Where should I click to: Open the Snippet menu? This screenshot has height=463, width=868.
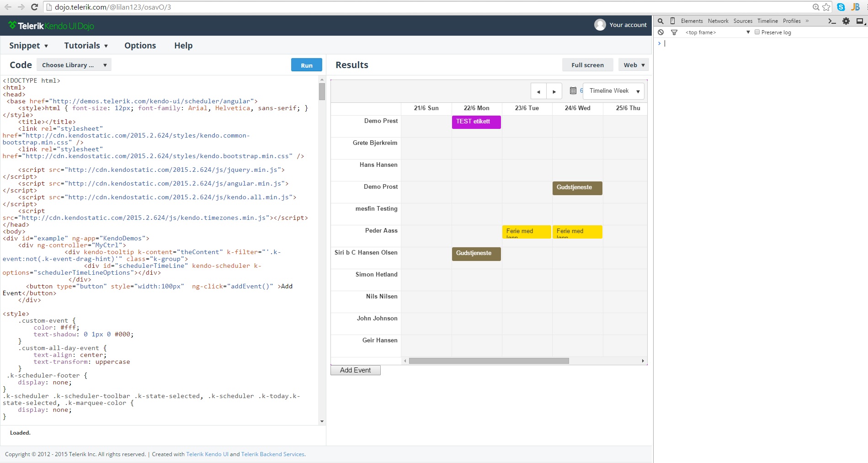(x=28, y=46)
